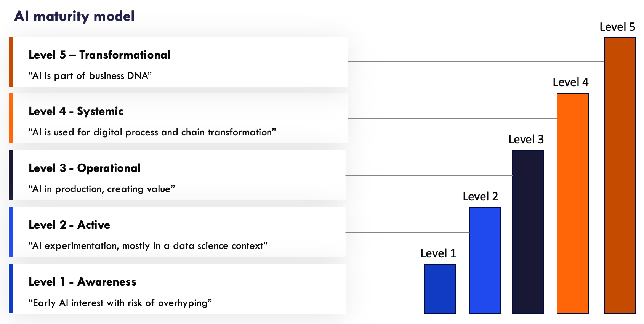
Task: Click the bright blue Level 2 bar
Action: pos(485,260)
